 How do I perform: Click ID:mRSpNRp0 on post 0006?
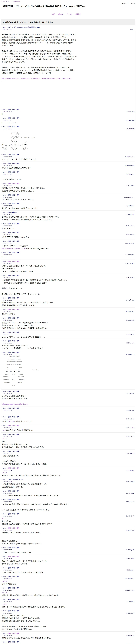[x=130, y=166]
